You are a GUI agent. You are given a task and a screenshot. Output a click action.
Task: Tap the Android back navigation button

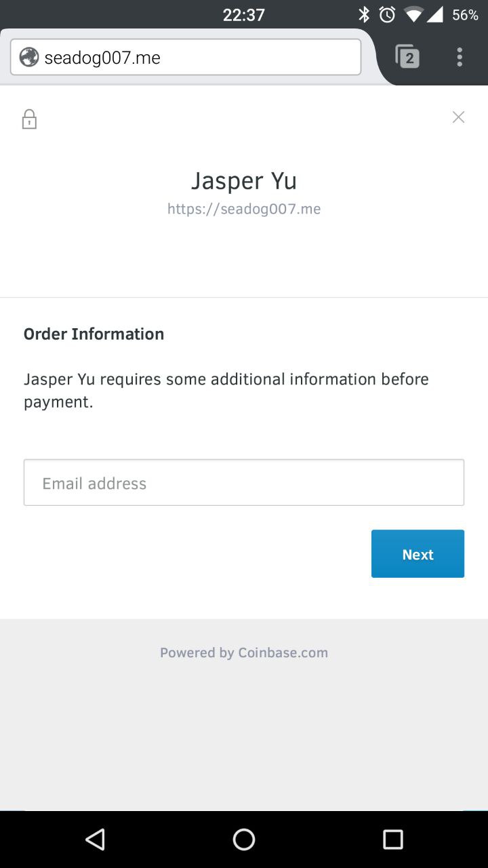point(95,840)
